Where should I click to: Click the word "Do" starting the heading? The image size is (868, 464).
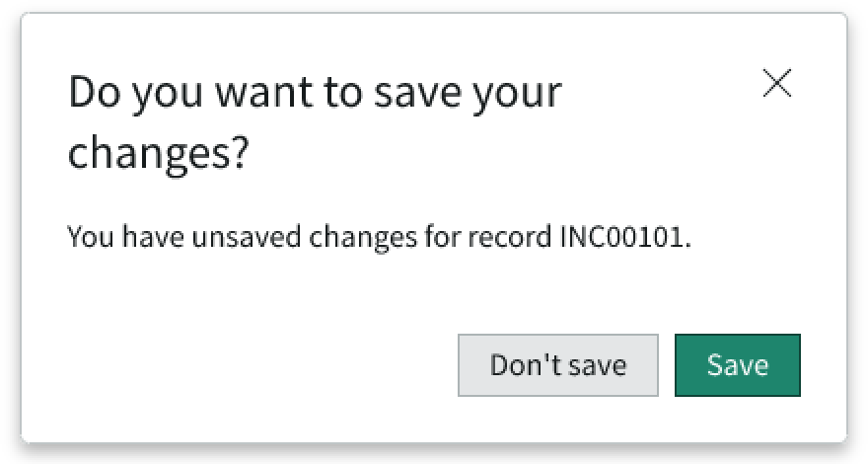pyautogui.click(x=93, y=93)
